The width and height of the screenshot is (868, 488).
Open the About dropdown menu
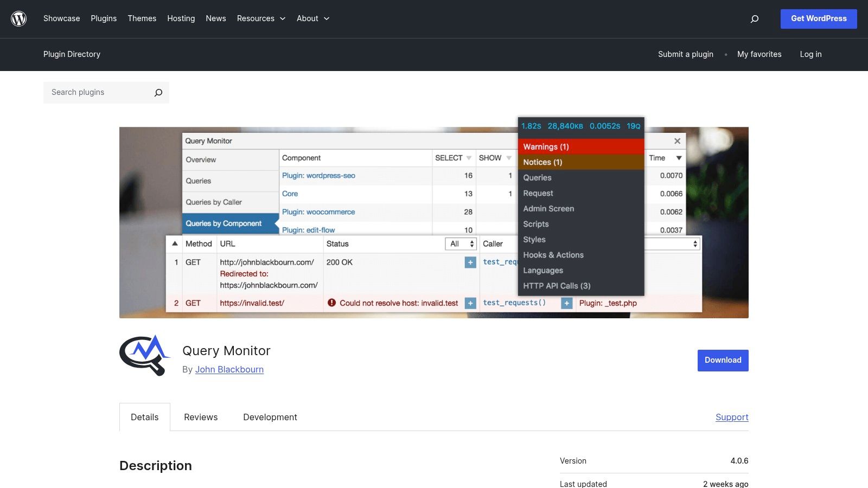[x=313, y=18]
